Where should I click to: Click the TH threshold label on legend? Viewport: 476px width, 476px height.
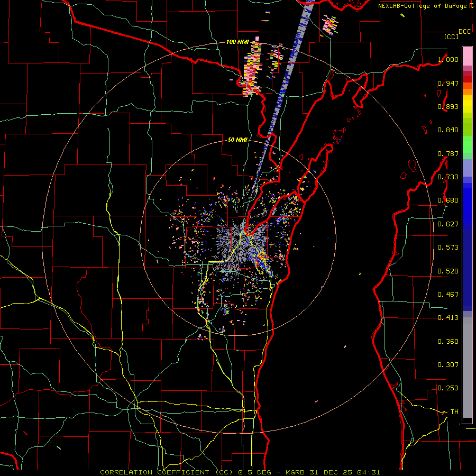454,411
